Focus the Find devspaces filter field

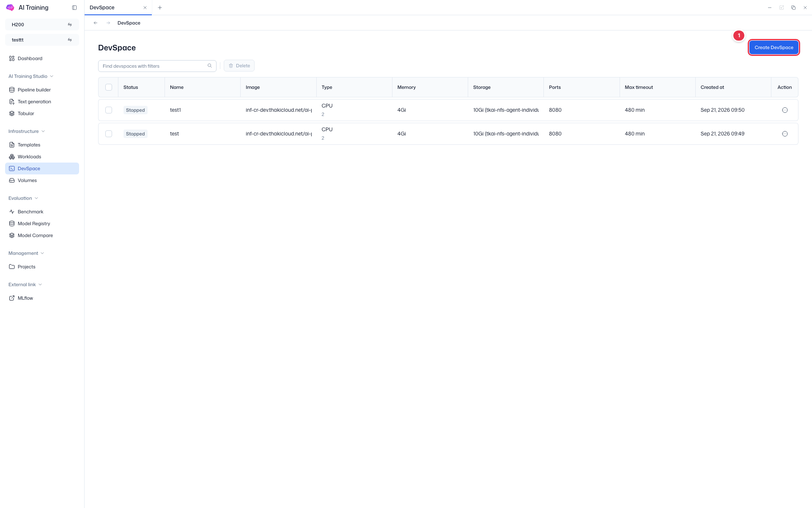[x=157, y=66]
